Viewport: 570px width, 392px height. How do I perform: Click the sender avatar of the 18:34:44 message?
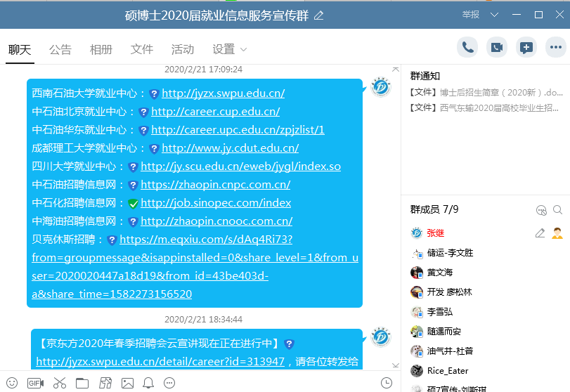click(381, 337)
